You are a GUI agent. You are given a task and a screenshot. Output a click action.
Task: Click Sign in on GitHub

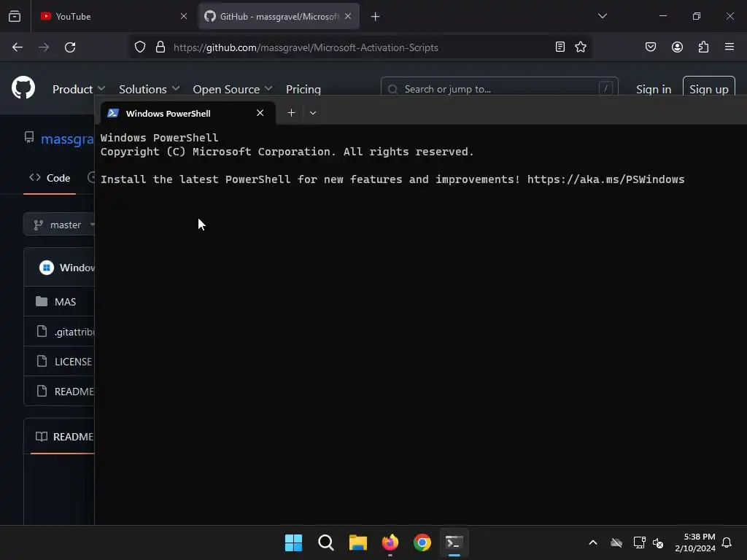(x=654, y=89)
